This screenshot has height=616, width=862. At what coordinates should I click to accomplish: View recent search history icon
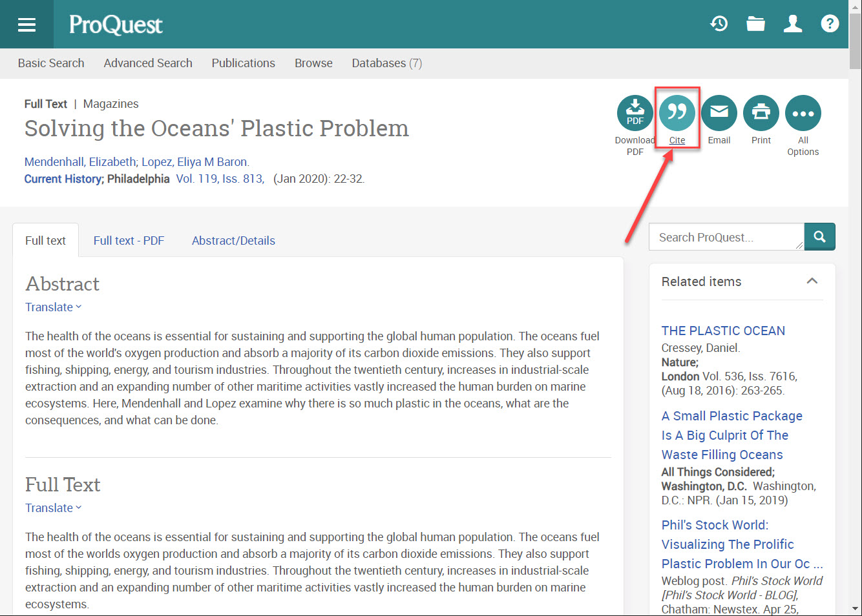(719, 23)
